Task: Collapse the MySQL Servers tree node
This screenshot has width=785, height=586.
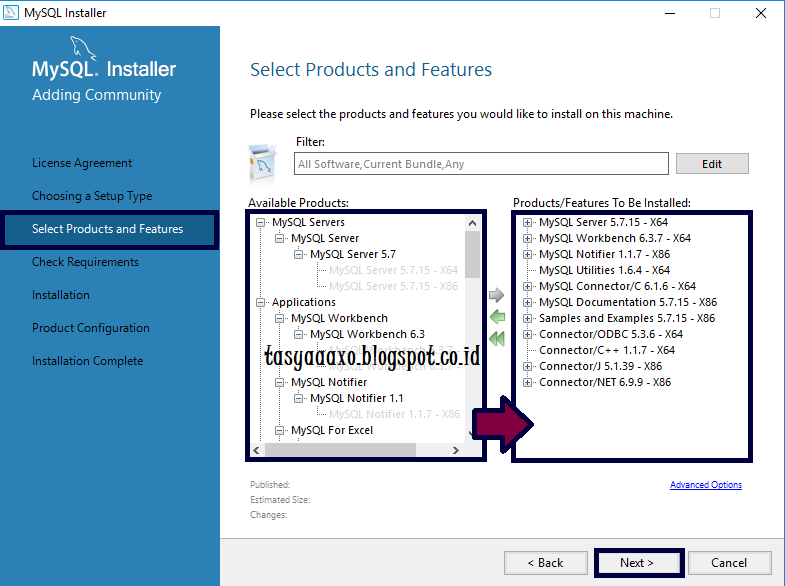Action: coord(260,222)
